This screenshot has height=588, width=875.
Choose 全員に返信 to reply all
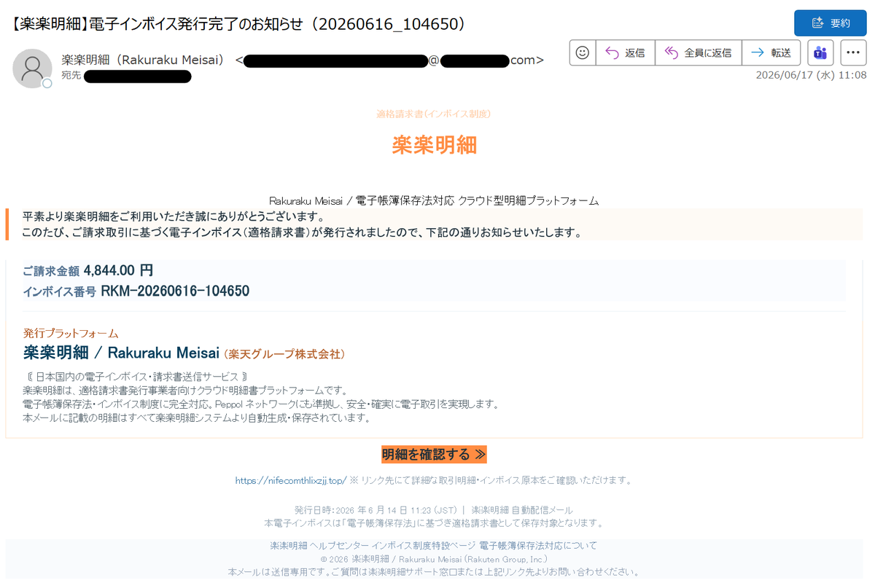point(698,52)
